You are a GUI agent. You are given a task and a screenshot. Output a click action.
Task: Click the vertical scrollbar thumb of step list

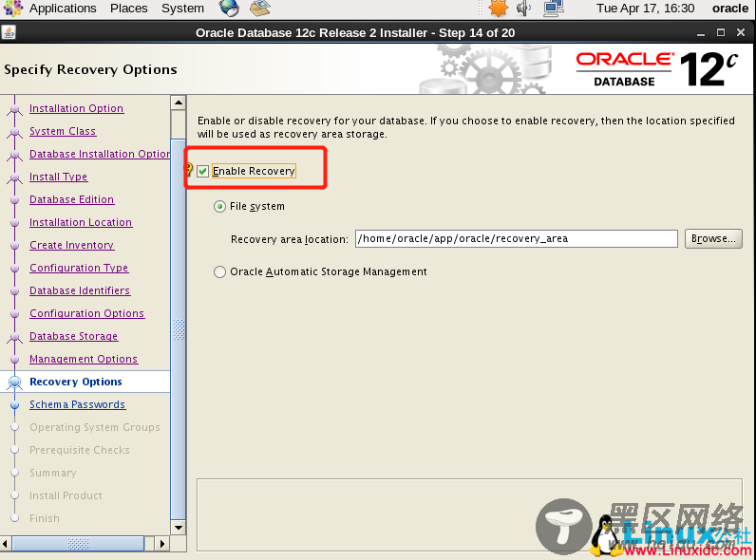click(x=179, y=329)
